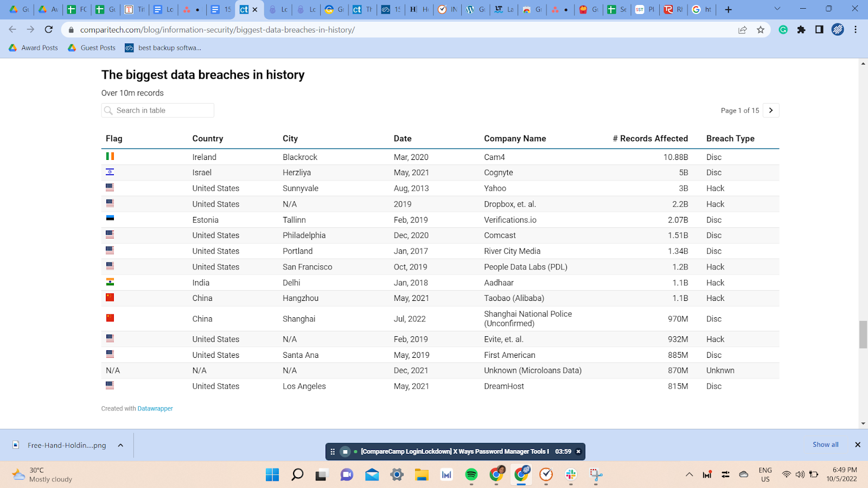Sort table by Flag column header
868x488 pixels.
coord(114,138)
